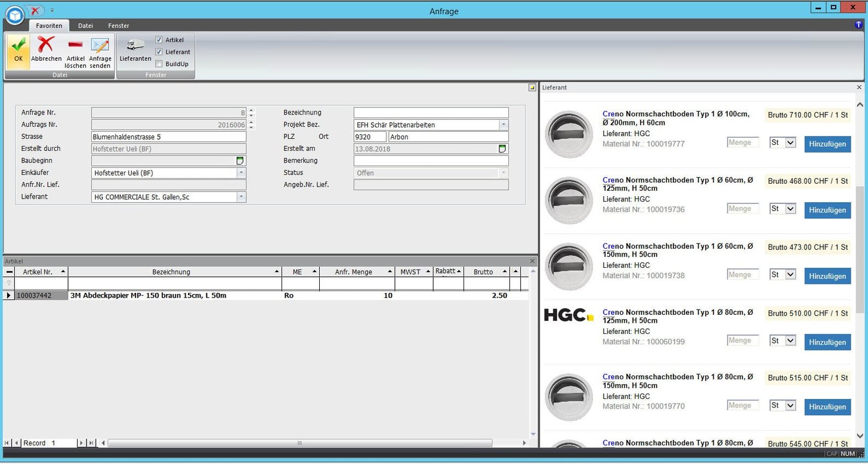The image size is (868, 464).
Task: Go to last record arrow
Action: click(x=91, y=443)
